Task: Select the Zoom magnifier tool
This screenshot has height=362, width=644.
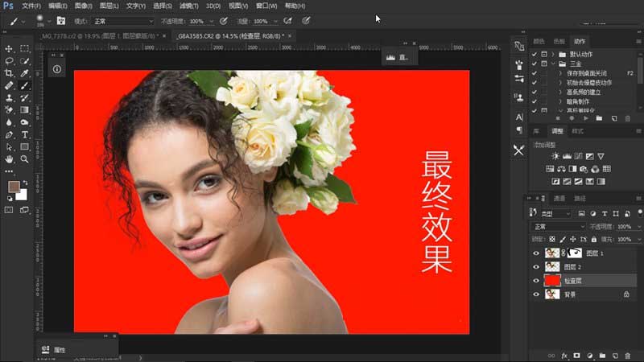Action: 25,159
